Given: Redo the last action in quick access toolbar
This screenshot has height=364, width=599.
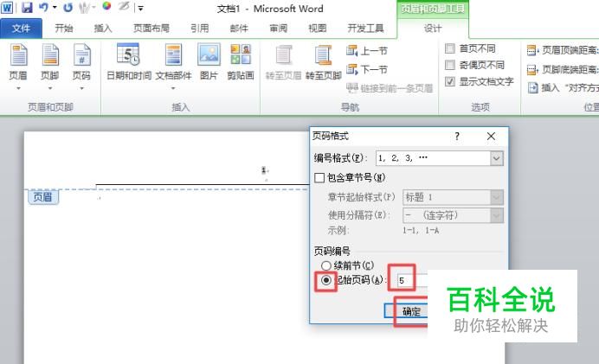Looking at the screenshot, I should coord(68,8).
